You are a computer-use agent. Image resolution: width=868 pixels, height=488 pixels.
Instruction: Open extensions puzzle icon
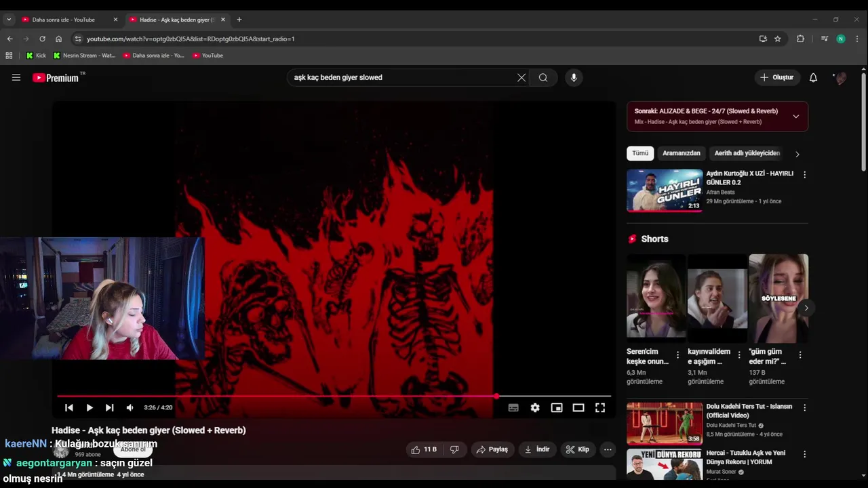pos(800,39)
